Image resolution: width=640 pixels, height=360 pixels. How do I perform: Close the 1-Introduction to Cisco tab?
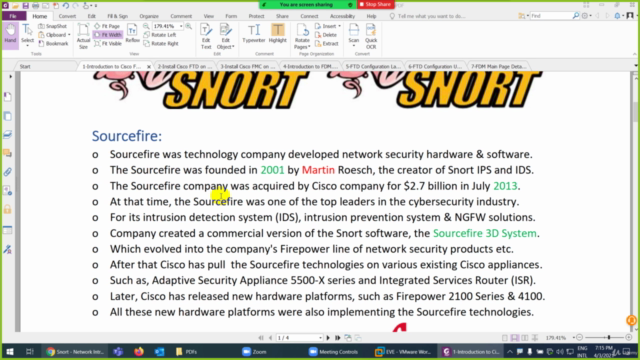coord(149,67)
